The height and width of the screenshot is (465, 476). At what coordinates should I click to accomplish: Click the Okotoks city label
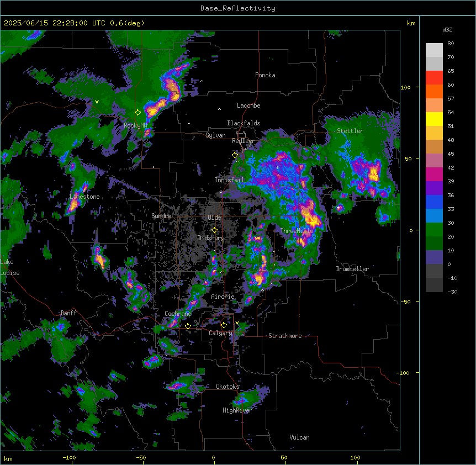click(x=228, y=387)
